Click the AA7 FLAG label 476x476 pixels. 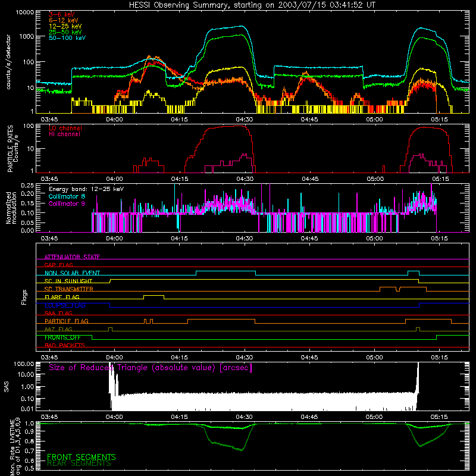[x=58, y=329]
